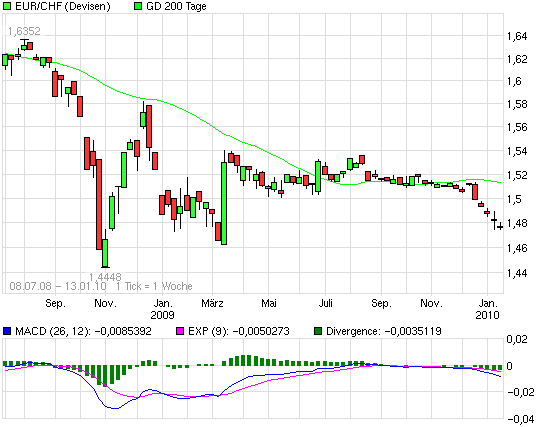Click the Jan. label above 2010

(488, 304)
